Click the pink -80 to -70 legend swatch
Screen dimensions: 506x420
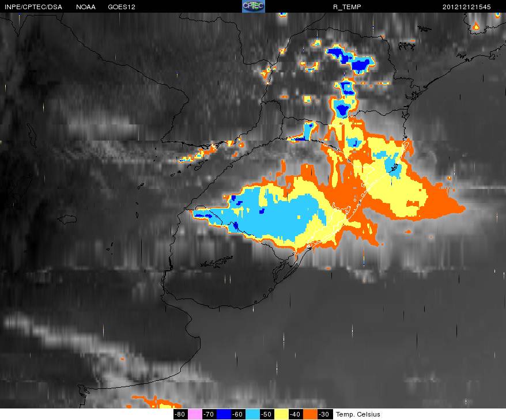[x=195, y=414]
